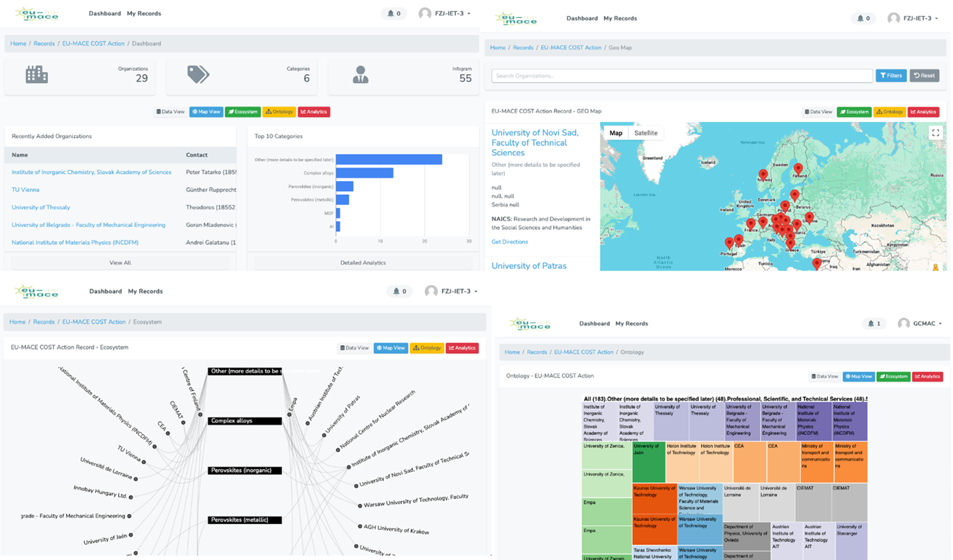Select Complex alloys node in the ecosystem graph

coord(245,421)
